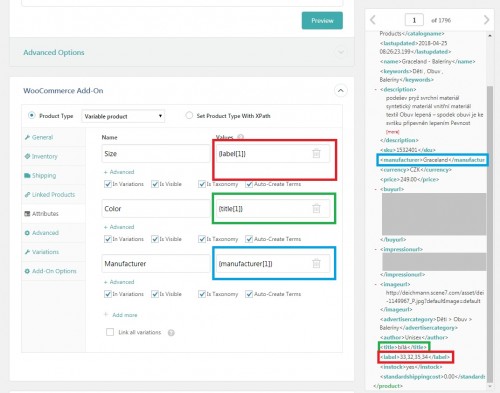Collapse the description XML node

pyautogui.click(x=376, y=90)
